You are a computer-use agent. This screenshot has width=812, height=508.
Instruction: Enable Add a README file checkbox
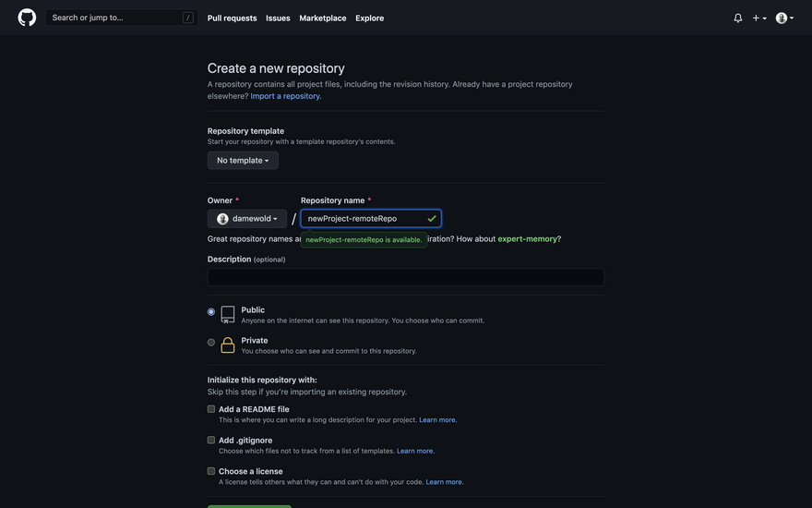coord(211,409)
